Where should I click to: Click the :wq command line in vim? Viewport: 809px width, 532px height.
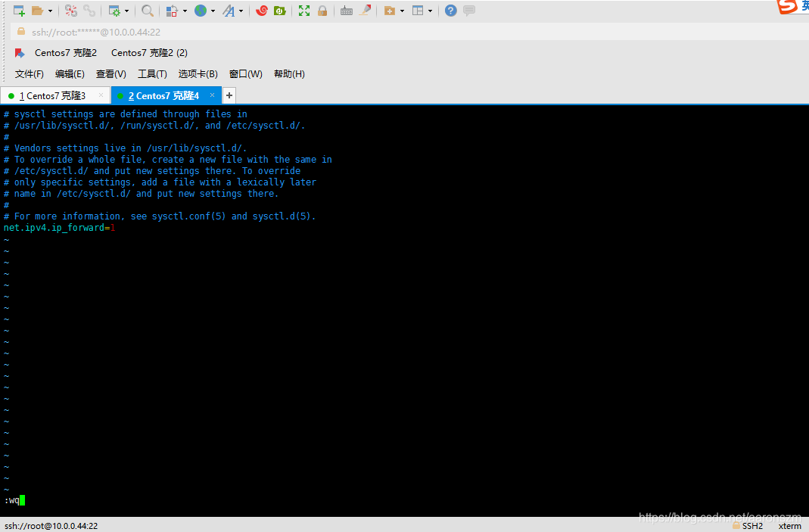[x=14, y=500]
